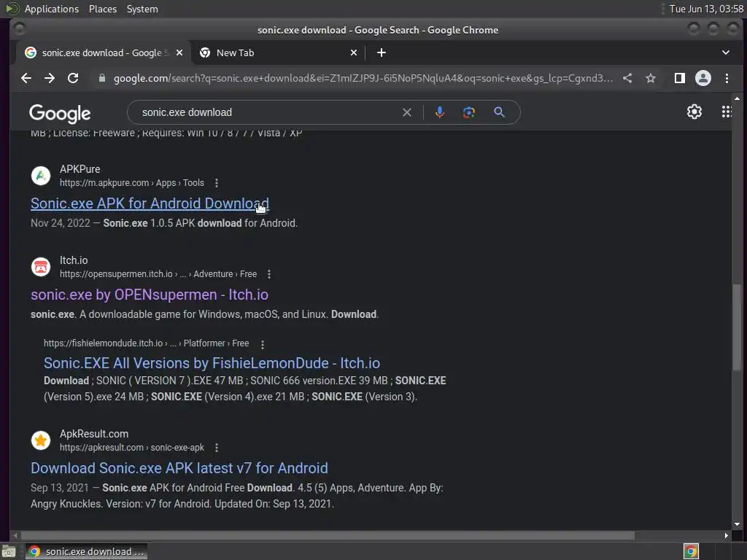Open more options for the ApkResult result

(x=216, y=448)
